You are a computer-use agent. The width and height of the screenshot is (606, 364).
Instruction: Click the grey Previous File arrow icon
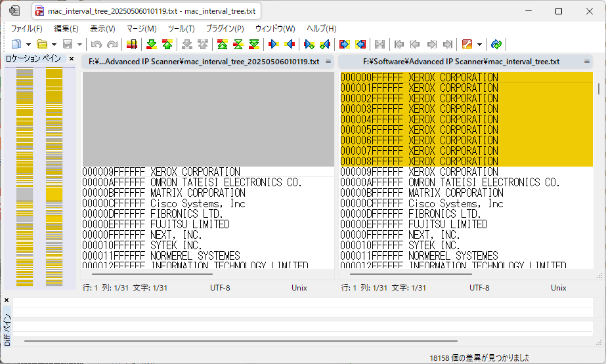[415, 45]
